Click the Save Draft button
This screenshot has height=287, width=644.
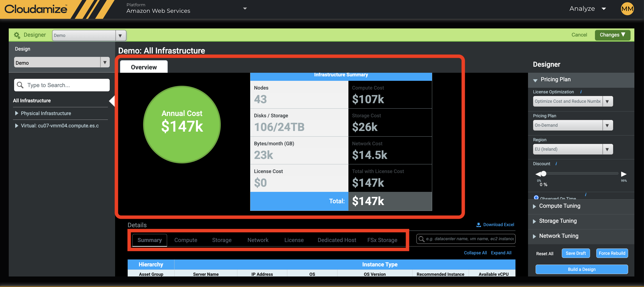click(x=575, y=253)
